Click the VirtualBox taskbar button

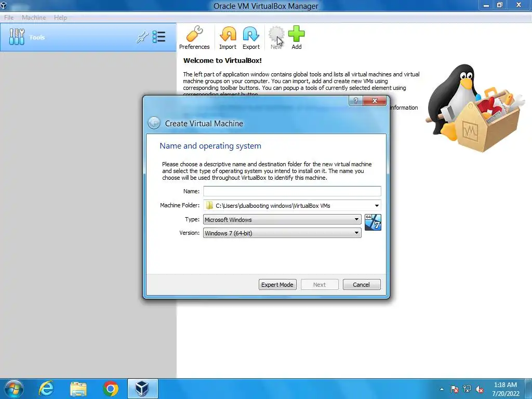click(x=142, y=389)
